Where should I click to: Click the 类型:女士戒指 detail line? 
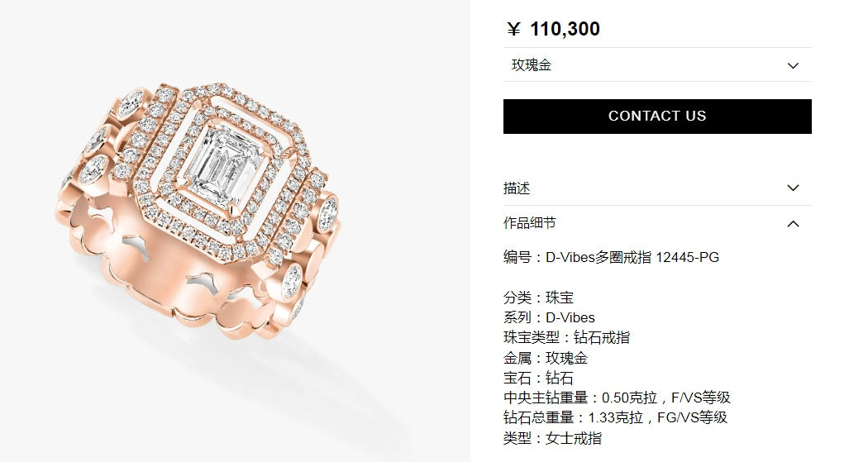coord(552,438)
